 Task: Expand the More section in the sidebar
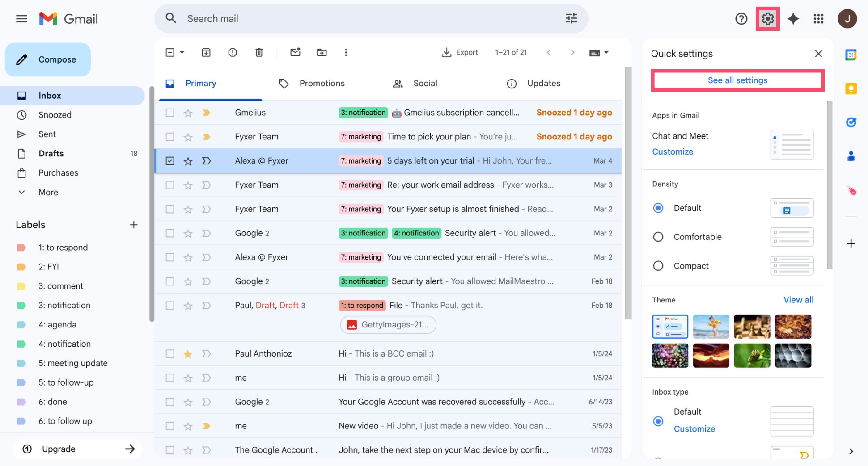tap(47, 192)
